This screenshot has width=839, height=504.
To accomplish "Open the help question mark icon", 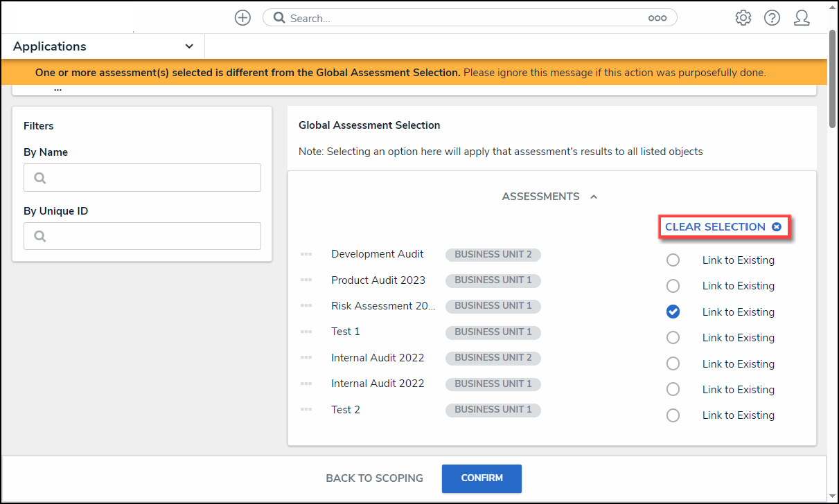I will (x=772, y=18).
